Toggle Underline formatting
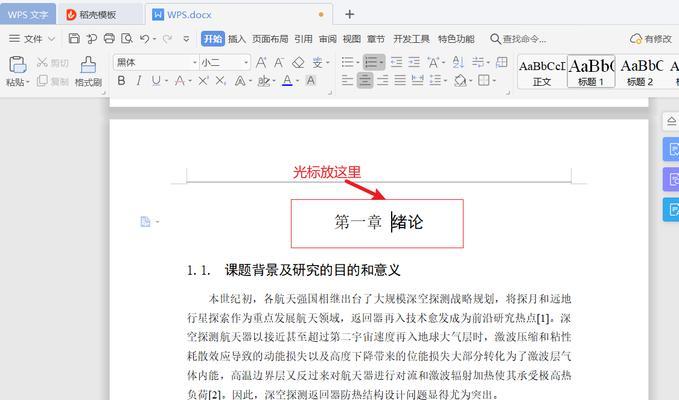 [x=156, y=81]
